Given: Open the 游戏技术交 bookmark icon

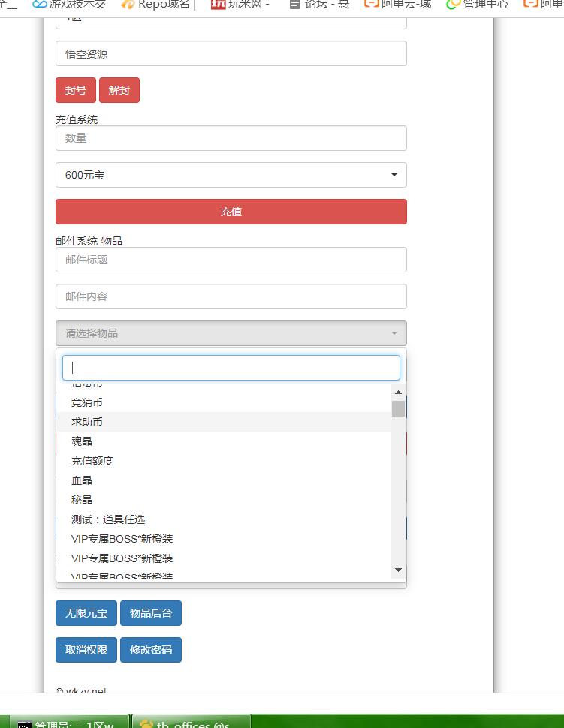Looking at the screenshot, I should (40, 4).
